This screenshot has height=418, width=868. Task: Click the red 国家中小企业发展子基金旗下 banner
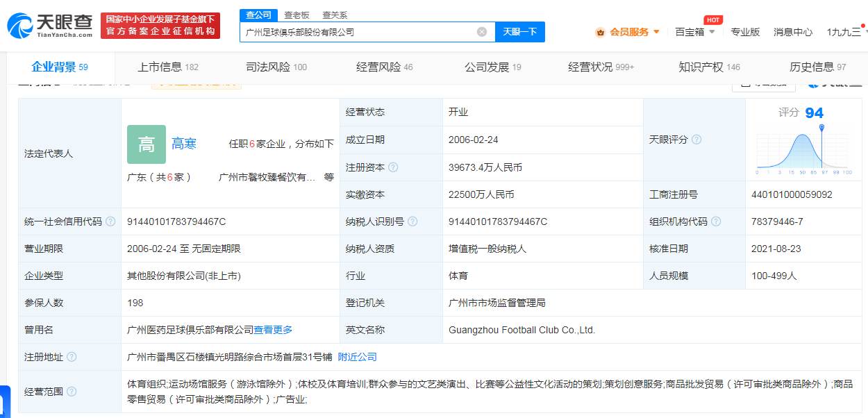(160, 26)
